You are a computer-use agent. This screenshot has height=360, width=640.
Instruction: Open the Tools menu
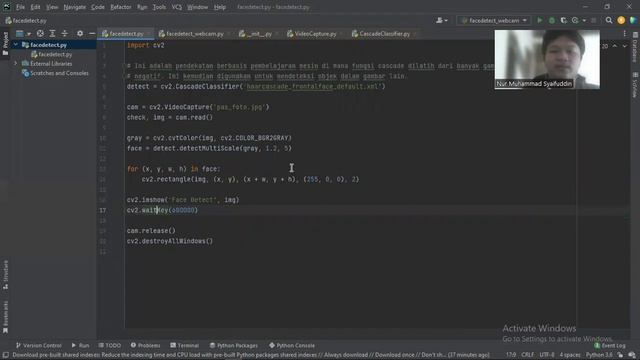coord(160,7)
